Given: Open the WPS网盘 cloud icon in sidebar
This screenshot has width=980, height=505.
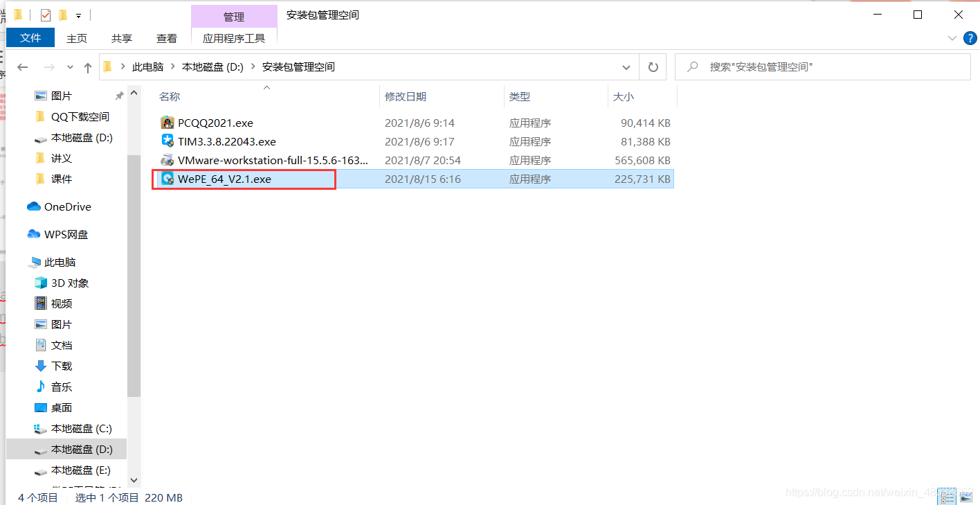Looking at the screenshot, I should click(x=33, y=234).
